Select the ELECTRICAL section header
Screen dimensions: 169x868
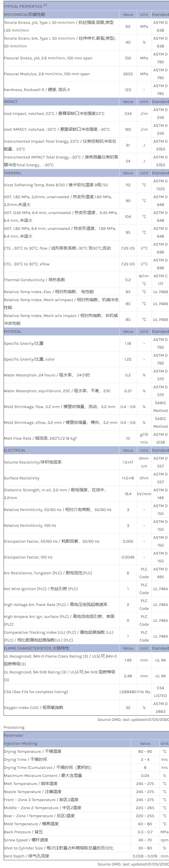pyautogui.click(x=15, y=451)
